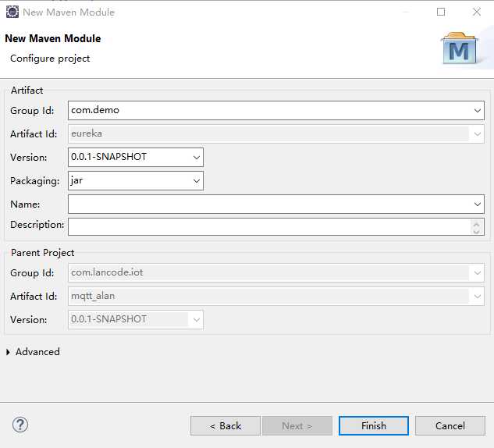Close the New Maven Module dialog

pyautogui.click(x=477, y=12)
